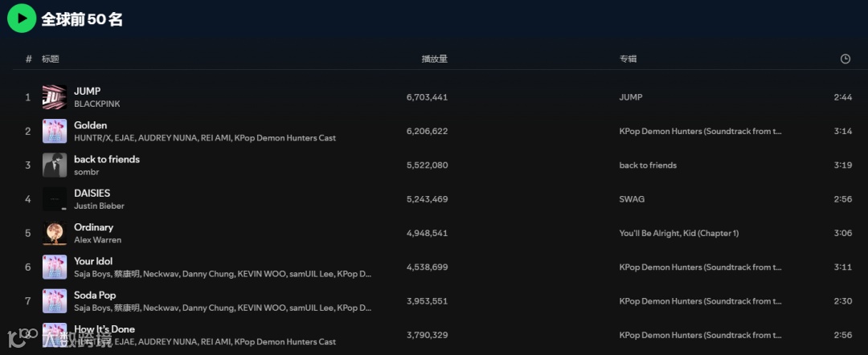Click the # column header
868x355 pixels.
coord(29,59)
